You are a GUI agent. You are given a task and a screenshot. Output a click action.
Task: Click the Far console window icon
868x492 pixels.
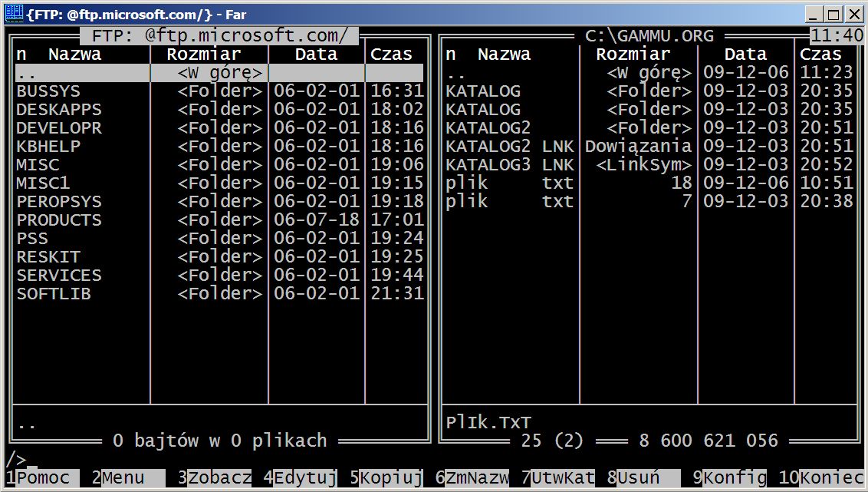14,13
